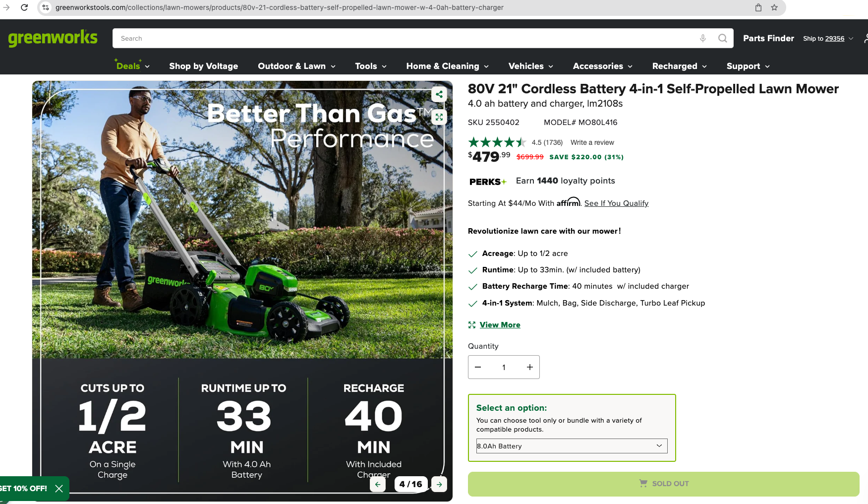Image resolution: width=868 pixels, height=504 pixels.
Task: Click the quantity value field
Action: pyautogui.click(x=504, y=367)
